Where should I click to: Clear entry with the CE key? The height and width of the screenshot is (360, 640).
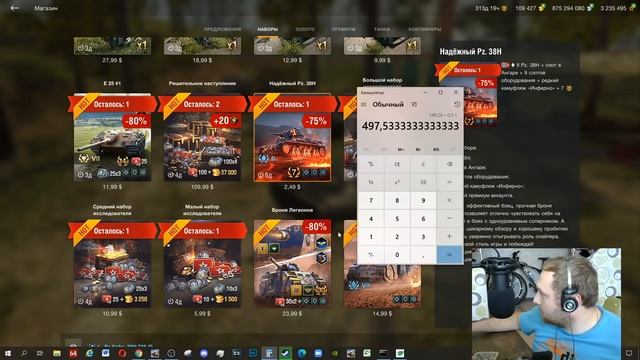click(x=397, y=164)
